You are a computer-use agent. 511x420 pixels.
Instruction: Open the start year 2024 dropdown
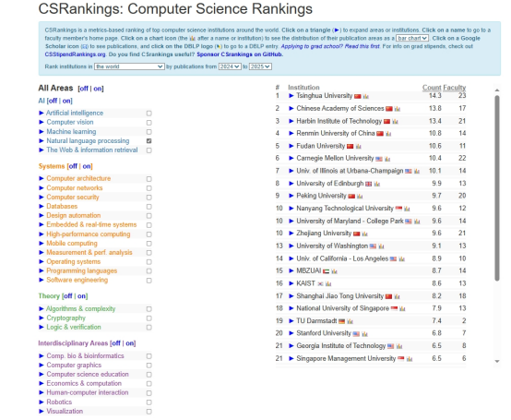(x=230, y=66)
